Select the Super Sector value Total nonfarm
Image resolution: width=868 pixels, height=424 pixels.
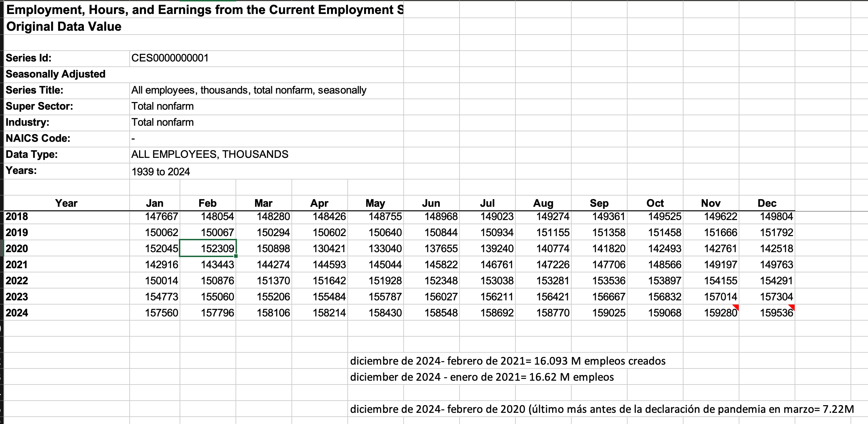pos(162,106)
